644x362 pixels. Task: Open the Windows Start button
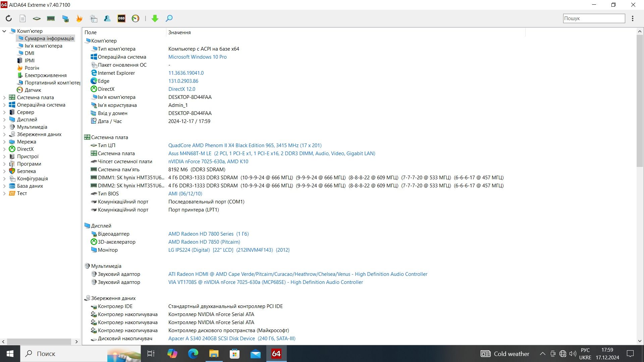[x=10, y=354]
